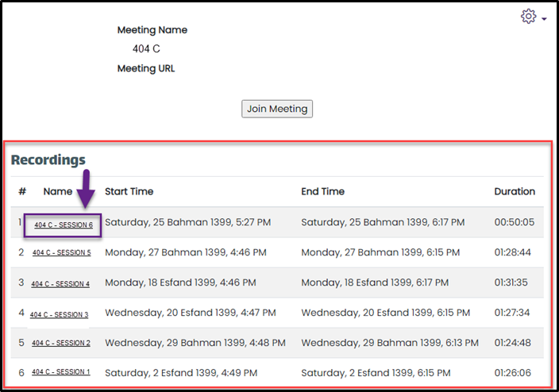Viewport: 559px width, 392px height.
Task: Open the 404 C - SESSION 5 recording
Action: [x=61, y=253]
